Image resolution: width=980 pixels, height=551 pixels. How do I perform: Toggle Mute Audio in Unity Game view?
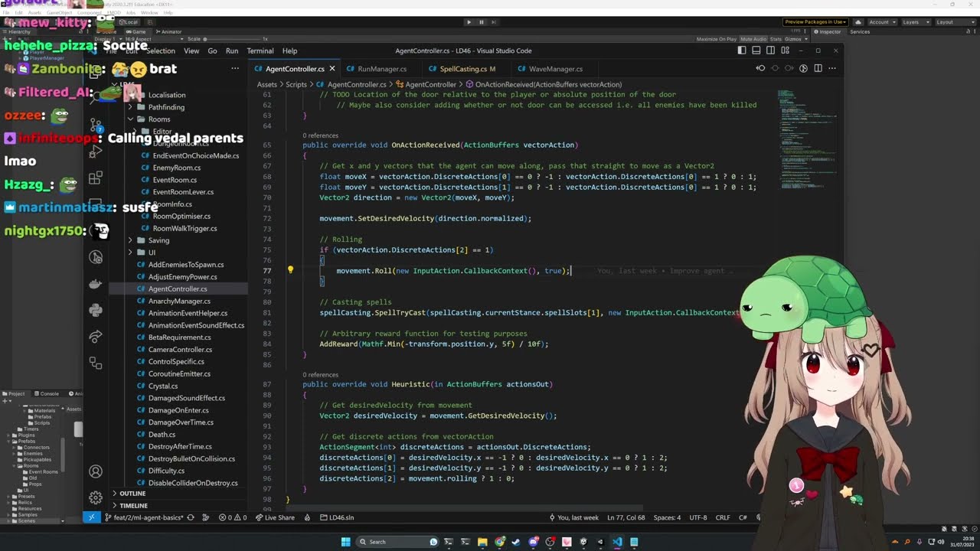click(x=753, y=39)
